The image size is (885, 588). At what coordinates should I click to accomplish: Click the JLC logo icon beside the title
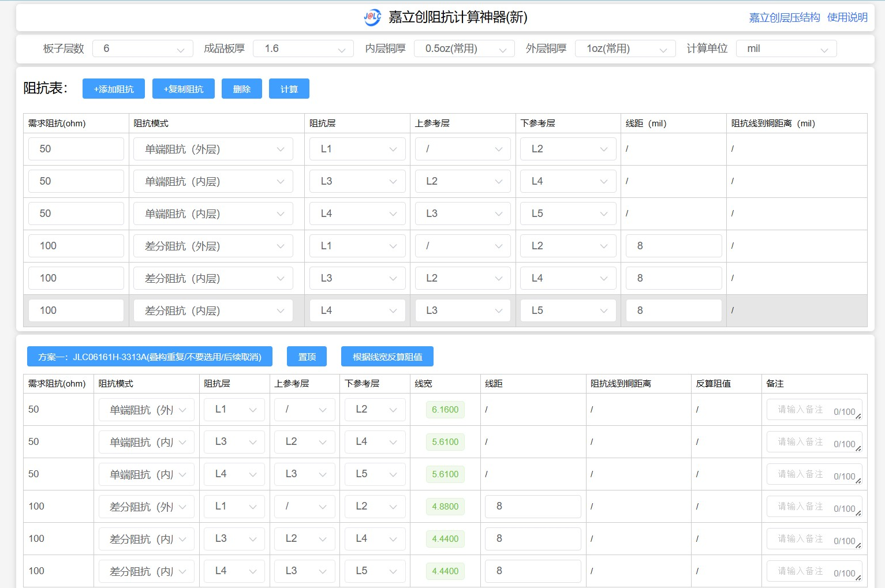372,17
